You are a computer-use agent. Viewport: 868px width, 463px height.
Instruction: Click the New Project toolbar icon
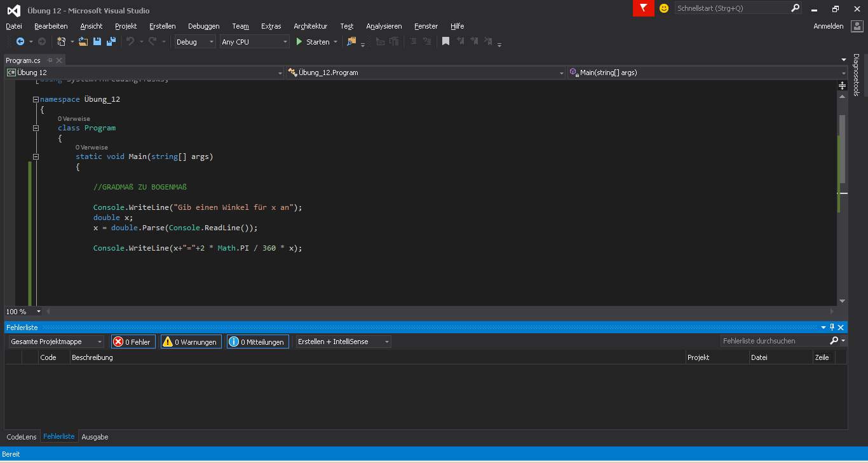click(x=62, y=42)
